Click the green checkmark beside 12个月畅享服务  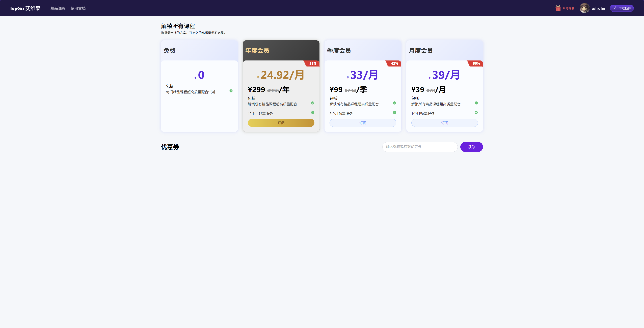click(x=312, y=112)
